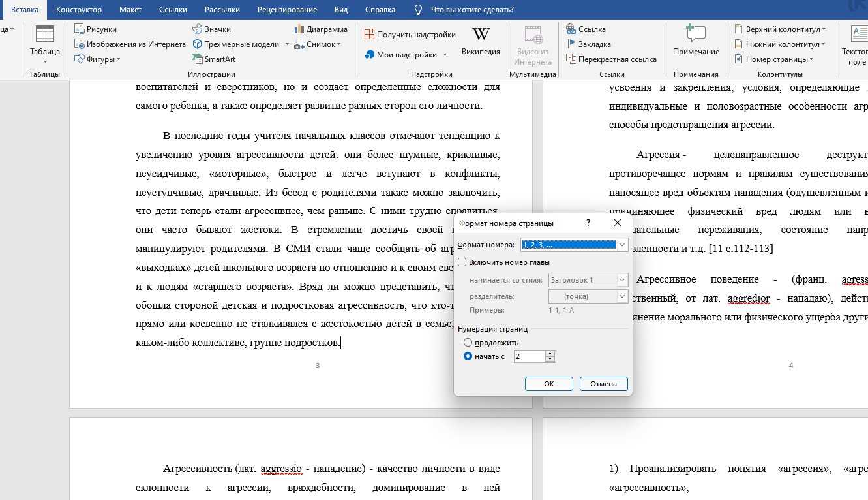This screenshot has width=868, height=500.
Task: Open the Верхний колонтитул dropdown
Action: (780, 29)
